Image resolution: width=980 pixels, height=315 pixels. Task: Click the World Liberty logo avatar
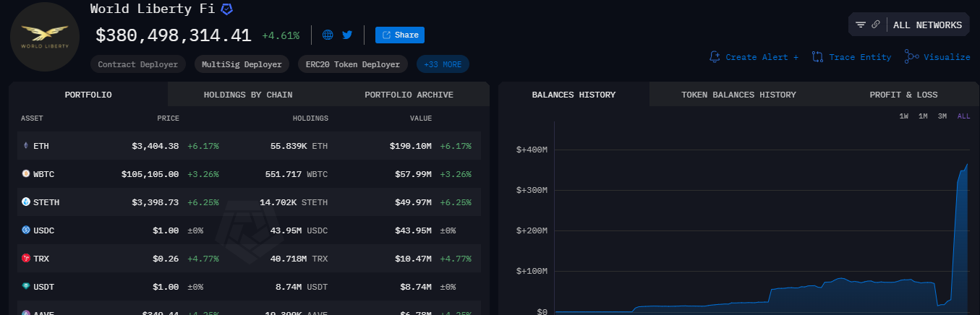tap(45, 36)
